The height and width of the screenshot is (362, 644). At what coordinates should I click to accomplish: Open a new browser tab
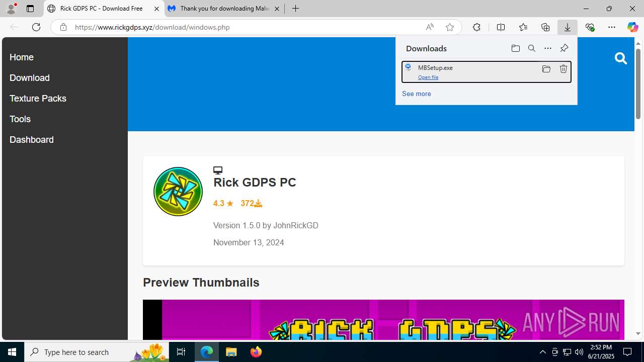pyautogui.click(x=296, y=9)
